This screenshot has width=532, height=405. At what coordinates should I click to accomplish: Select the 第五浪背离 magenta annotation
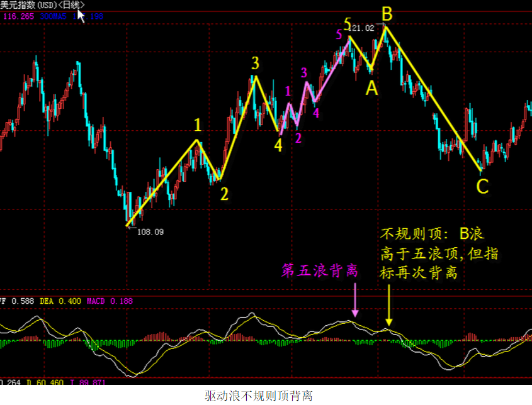[320, 271]
